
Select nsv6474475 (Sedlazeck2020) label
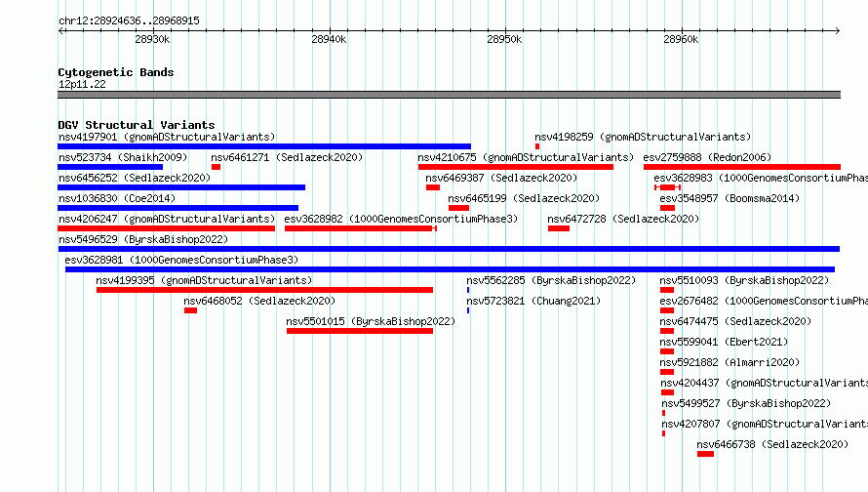(735, 321)
